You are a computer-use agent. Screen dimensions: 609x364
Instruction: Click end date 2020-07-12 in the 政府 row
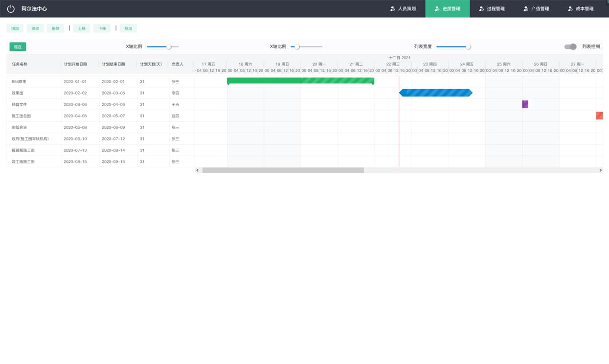point(113,139)
